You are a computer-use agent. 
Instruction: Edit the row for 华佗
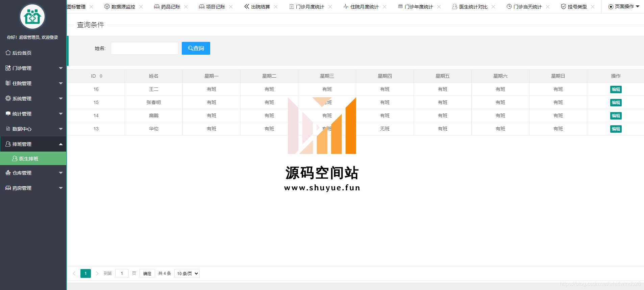(616, 129)
